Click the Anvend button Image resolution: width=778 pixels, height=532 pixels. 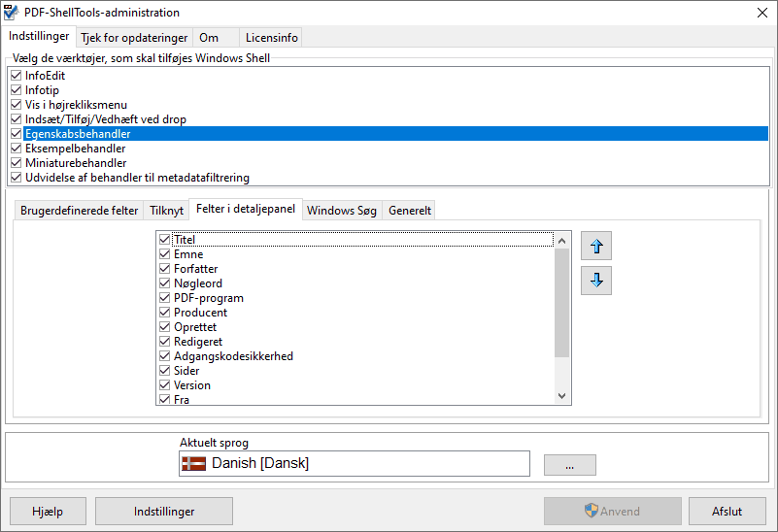point(612,512)
